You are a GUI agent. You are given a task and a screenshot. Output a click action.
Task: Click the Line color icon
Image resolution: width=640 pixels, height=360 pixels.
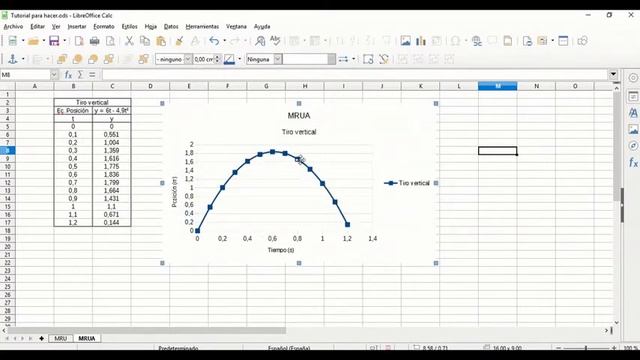pyautogui.click(x=229, y=59)
